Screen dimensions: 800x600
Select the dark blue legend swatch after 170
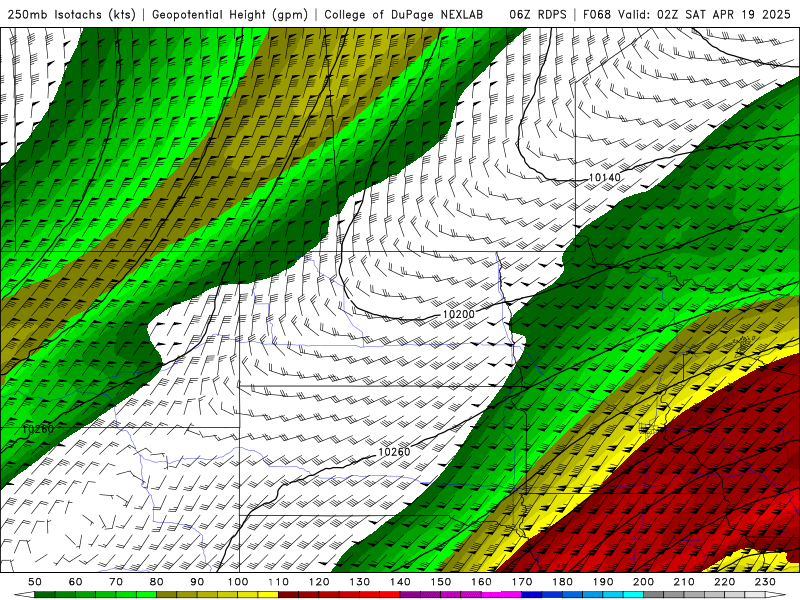(532, 595)
